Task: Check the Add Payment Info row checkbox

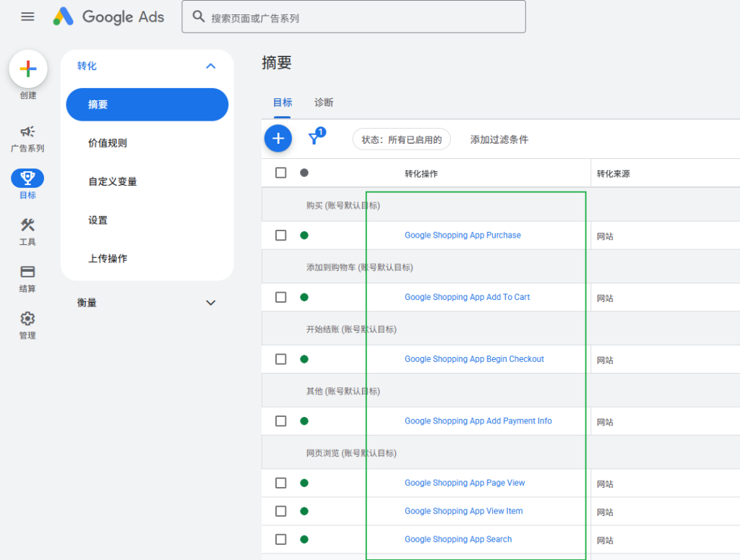Action: [281, 421]
